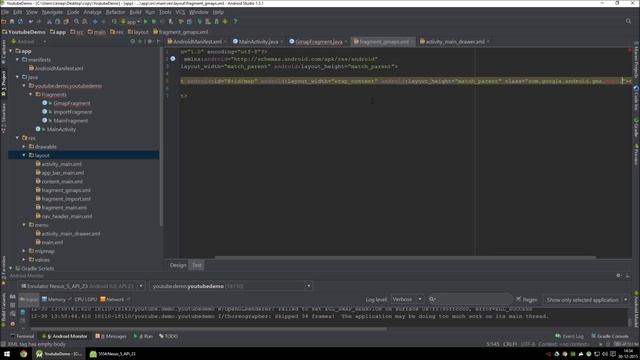The height and width of the screenshot is (360, 640).
Task: Click the Save All toolbar icon
Action: point(12,22)
